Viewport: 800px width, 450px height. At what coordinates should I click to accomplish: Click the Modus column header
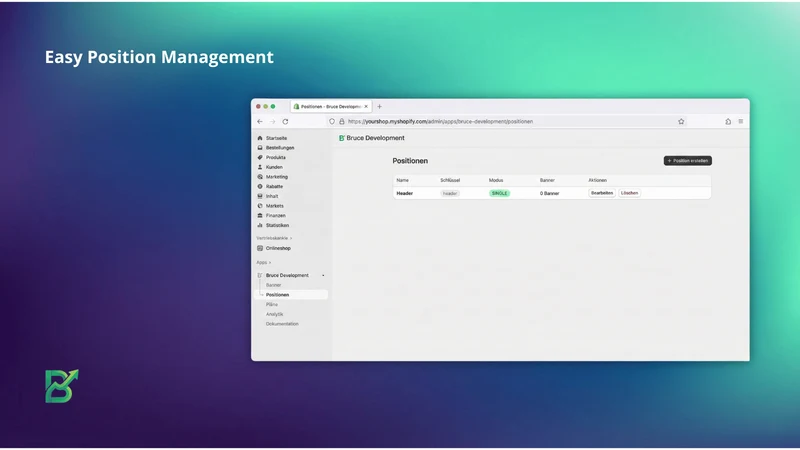pos(496,180)
